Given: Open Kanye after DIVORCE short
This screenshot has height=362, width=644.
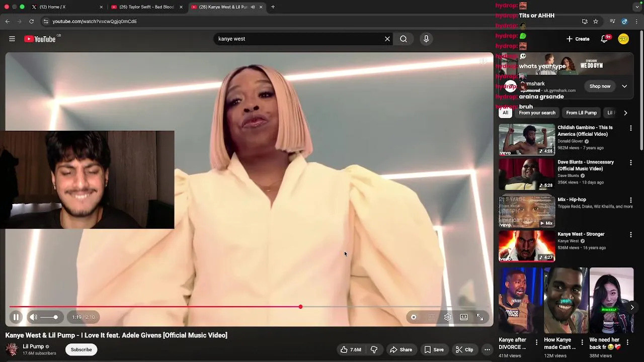Looking at the screenshot, I should [x=520, y=300].
